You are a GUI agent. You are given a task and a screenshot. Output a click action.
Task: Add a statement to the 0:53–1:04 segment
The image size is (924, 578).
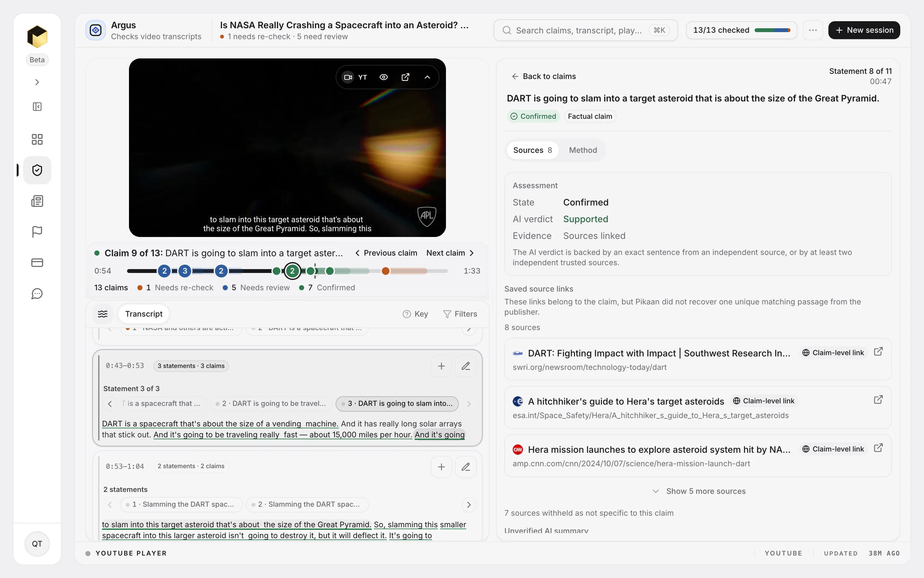pyautogui.click(x=441, y=467)
